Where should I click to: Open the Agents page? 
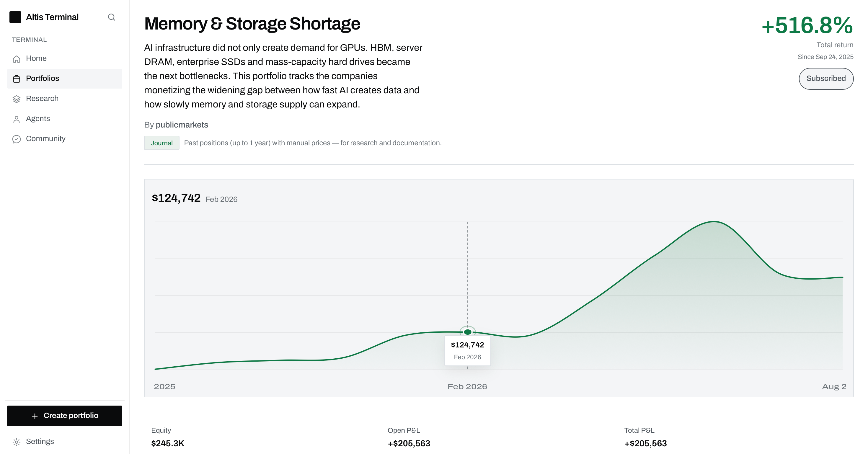click(x=65, y=119)
